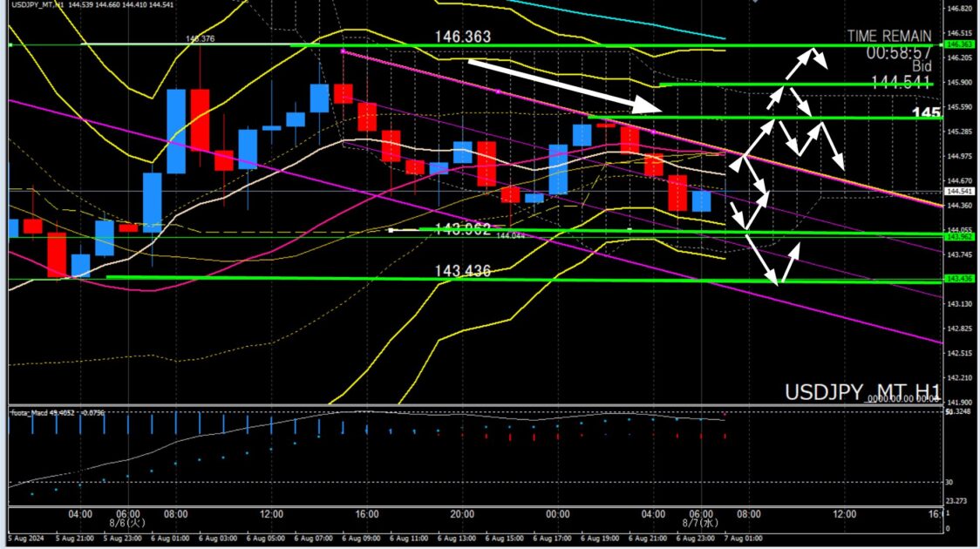
Task: Click the TIME REMAIN countdown 00:58:57
Action: tap(898, 52)
